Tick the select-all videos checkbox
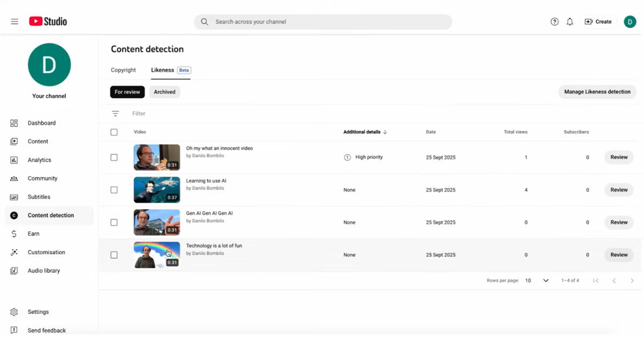The width and height of the screenshot is (644, 337). pos(114,132)
